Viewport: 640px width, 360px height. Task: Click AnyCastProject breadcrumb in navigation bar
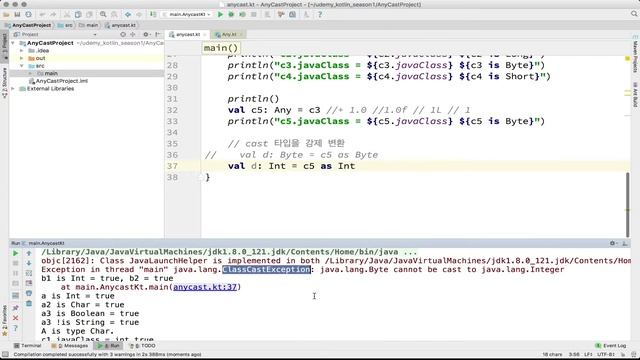tap(29, 25)
